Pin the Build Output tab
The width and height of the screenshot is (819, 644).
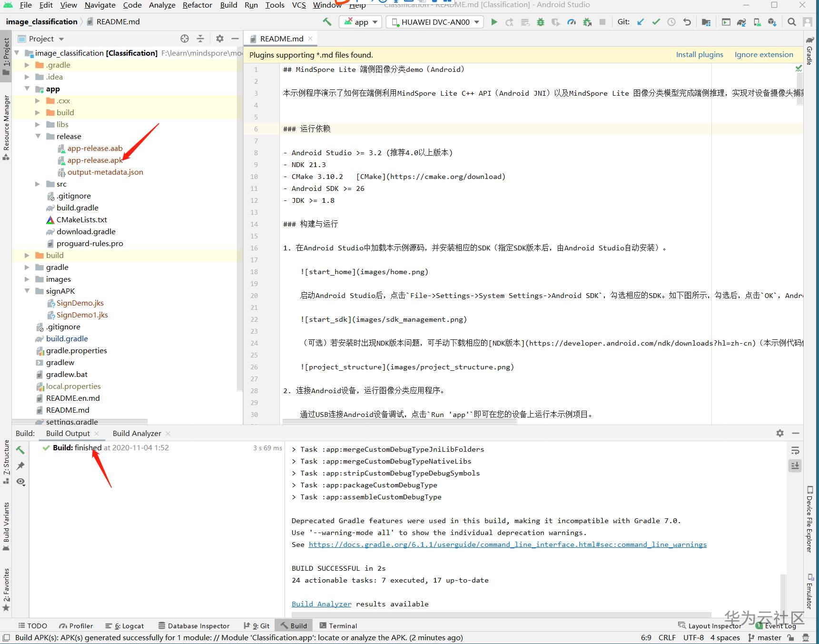point(20,466)
